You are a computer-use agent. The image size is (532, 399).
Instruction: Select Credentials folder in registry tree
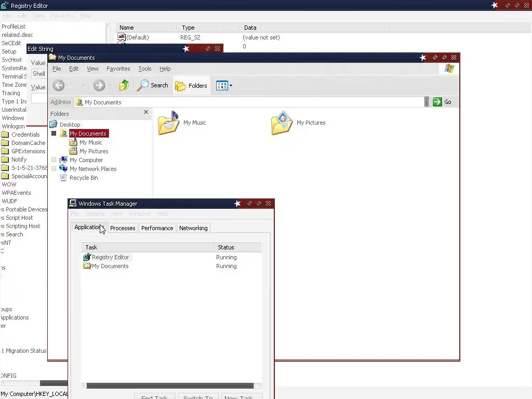25,135
